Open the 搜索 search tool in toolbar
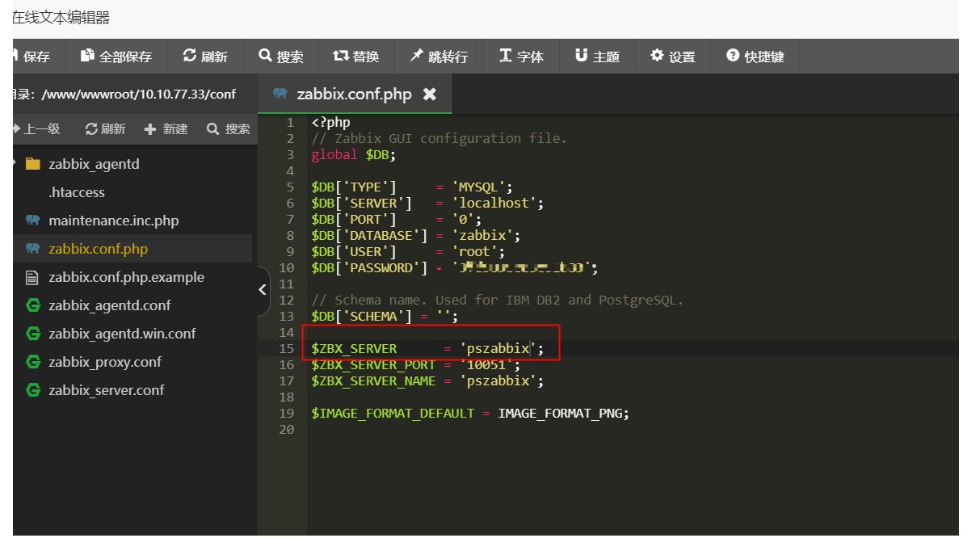980x538 pixels. click(281, 57)
